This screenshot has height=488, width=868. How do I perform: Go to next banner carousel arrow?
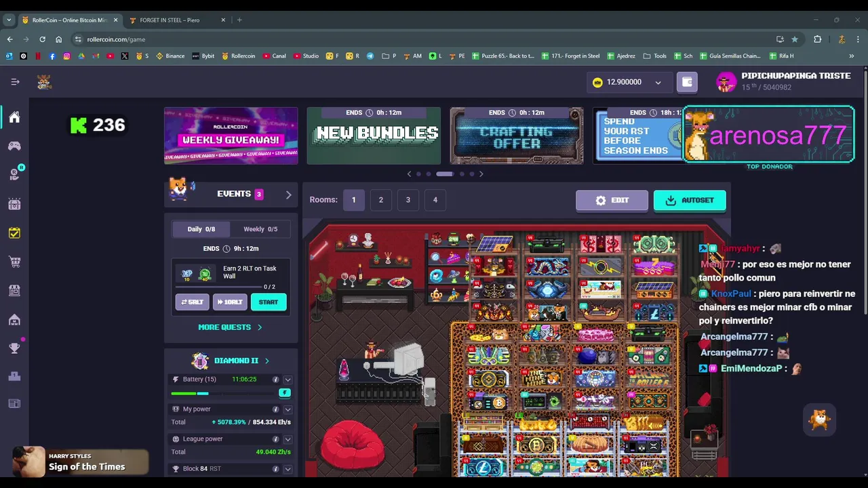(481, 174)
